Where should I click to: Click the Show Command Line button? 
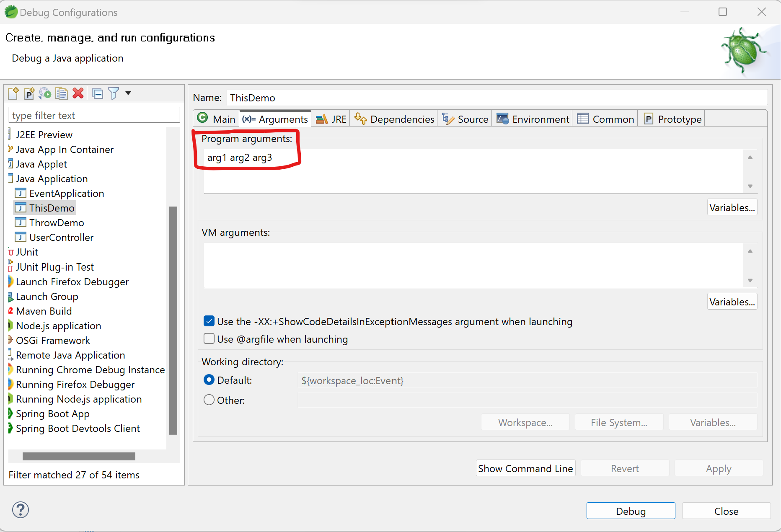525,468
